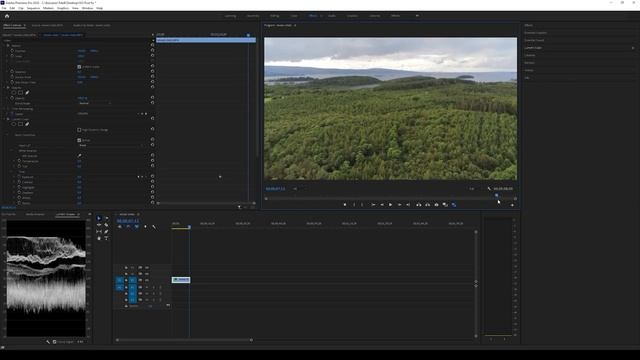Open Lumetri Scopes settings wrench
This screenshot has width=640, height=360.
pos(48,342)
